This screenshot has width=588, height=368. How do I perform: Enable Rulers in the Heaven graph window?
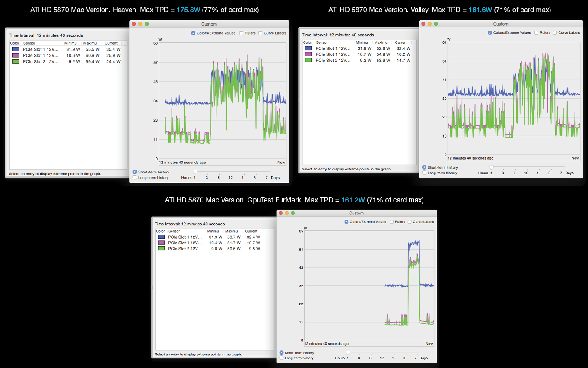pos(242,33)
